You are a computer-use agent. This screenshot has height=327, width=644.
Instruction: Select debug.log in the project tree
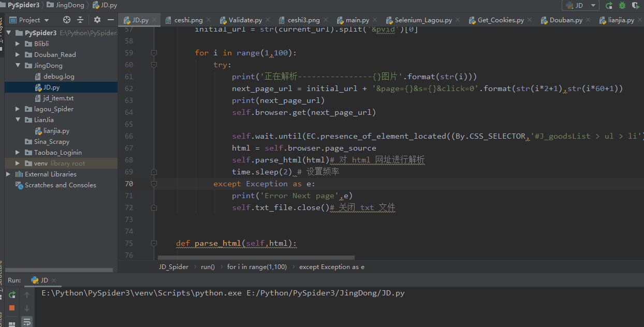point(58,76)
